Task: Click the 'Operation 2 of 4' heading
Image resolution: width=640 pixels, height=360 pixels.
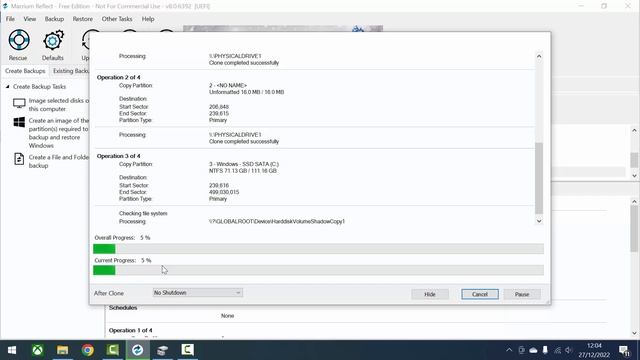Action: pos(118,77)
